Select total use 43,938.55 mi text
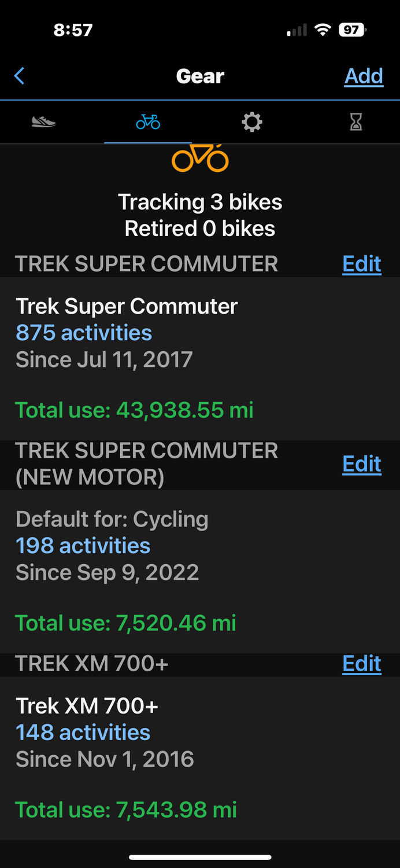Image resolution: width=400 pixels, height=868 pixels. pos(134,410)
